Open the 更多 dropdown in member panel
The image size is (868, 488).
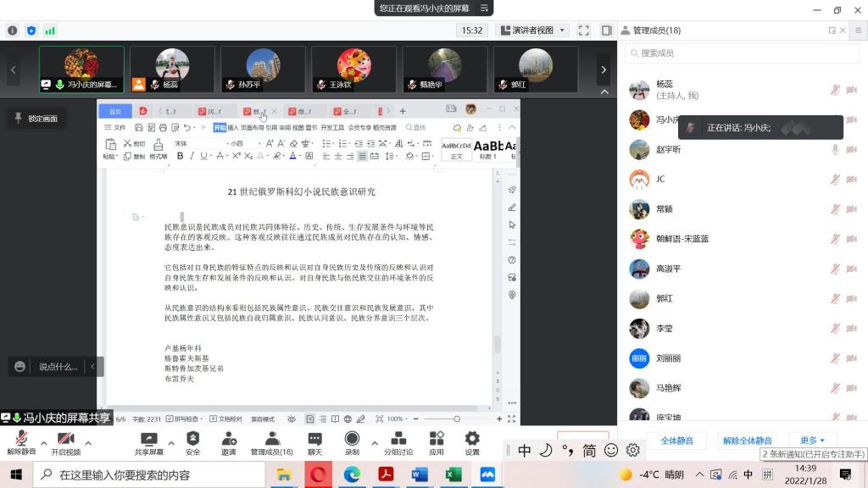point(812,441)
